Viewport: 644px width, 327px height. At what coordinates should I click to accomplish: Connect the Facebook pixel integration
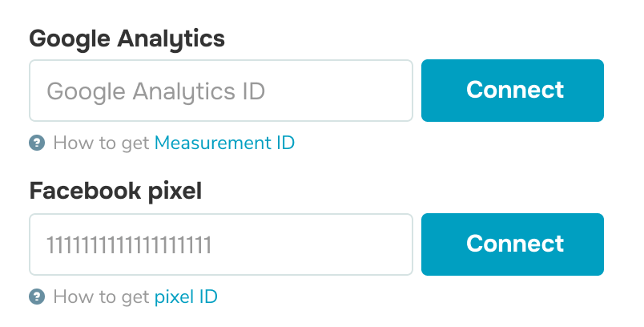[513, 244]
